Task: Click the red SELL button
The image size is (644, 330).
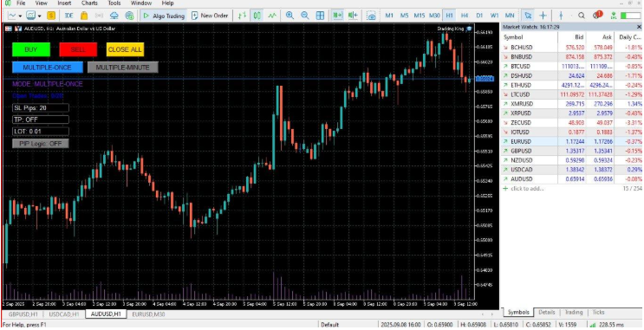Action: (78, 49)
